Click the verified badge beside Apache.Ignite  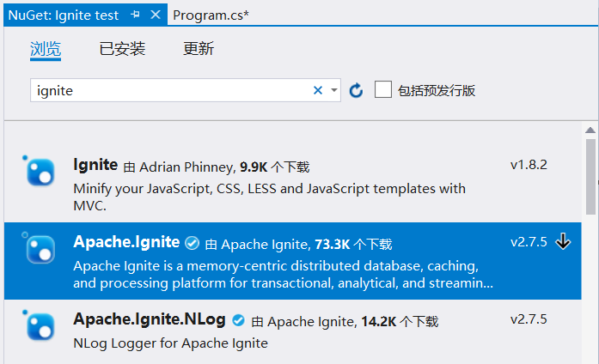point(193,243)
